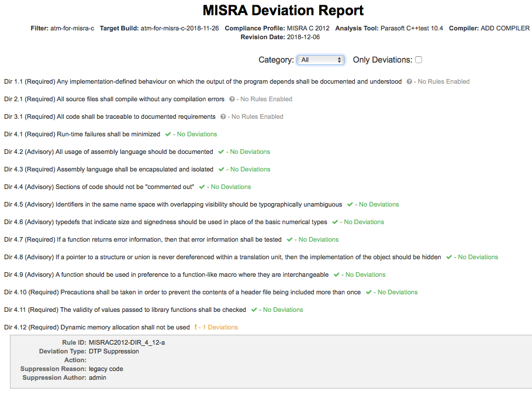Click Dir 1.1 implementation-defined behaviour rule text

pos(203,81)
